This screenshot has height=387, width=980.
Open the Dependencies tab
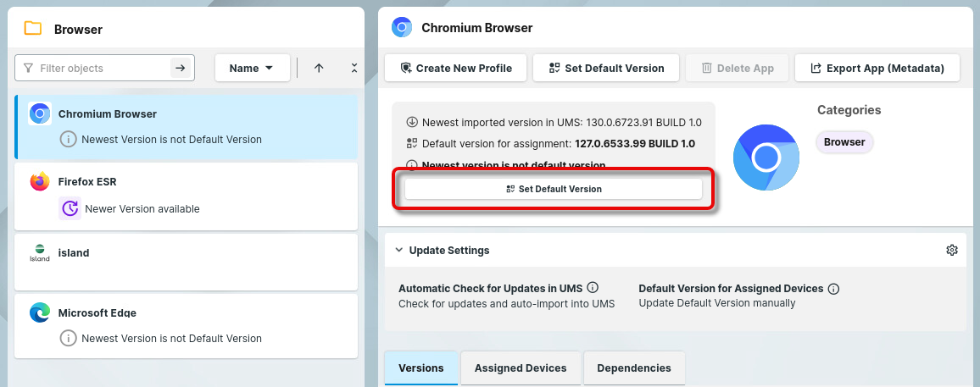633,368
